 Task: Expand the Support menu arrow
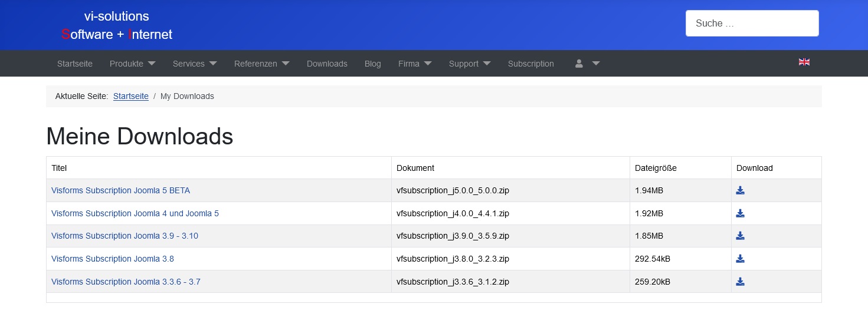[x=487, y=64]
